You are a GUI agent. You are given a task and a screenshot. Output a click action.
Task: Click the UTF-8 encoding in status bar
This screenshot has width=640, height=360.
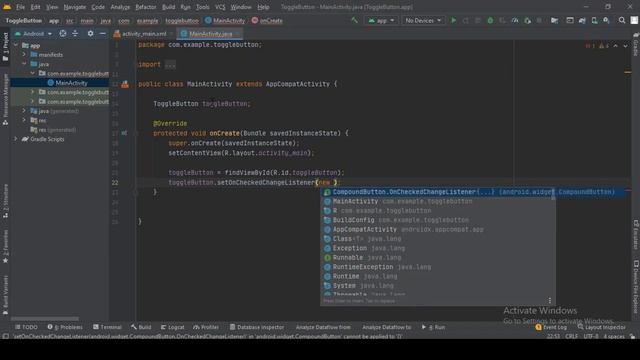coord(591,337)
